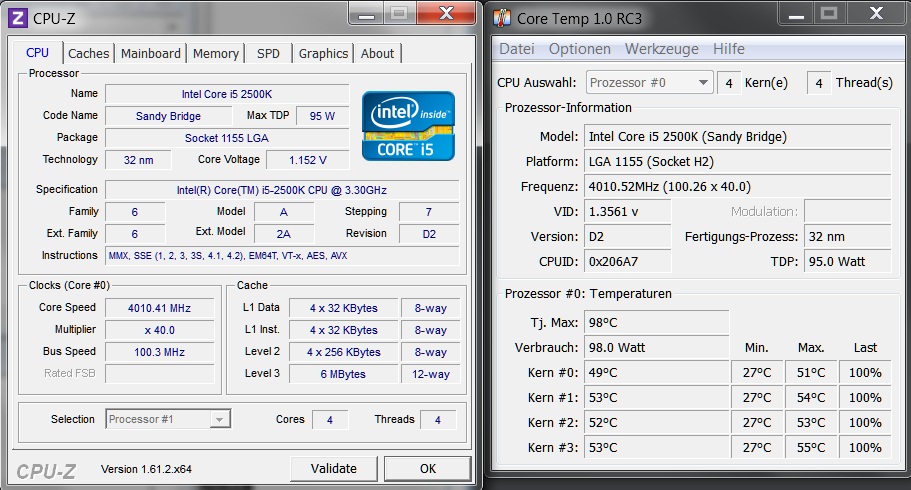This screenshot has height=490, width=911.
Task: Click the Bus Speed value 100.3 MHz
Action: (x=159, y=352)
